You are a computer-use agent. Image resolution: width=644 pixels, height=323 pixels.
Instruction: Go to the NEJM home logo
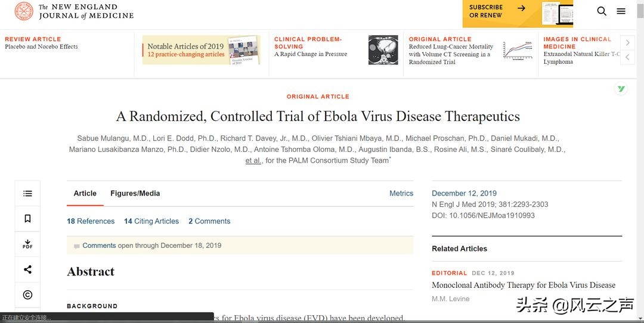coord(75,11)
